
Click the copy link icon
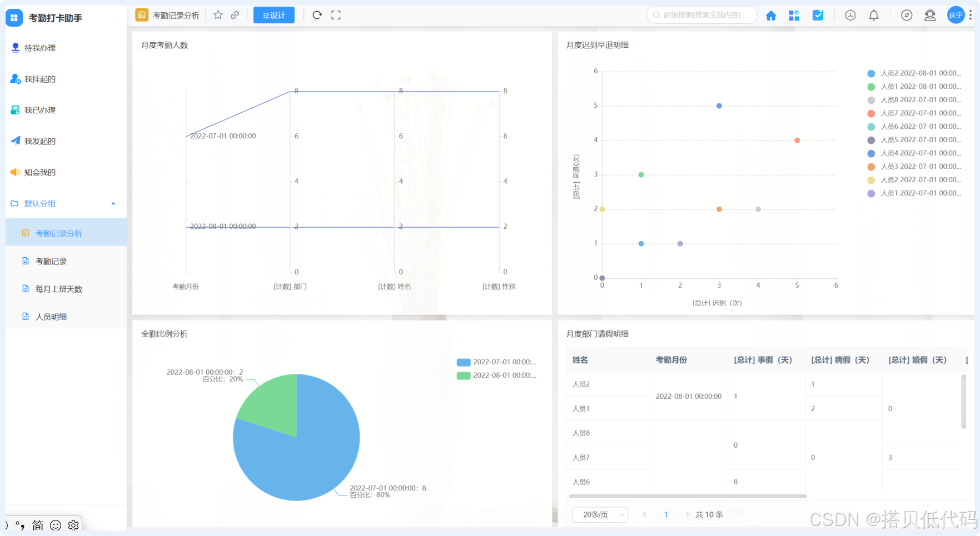235,15
